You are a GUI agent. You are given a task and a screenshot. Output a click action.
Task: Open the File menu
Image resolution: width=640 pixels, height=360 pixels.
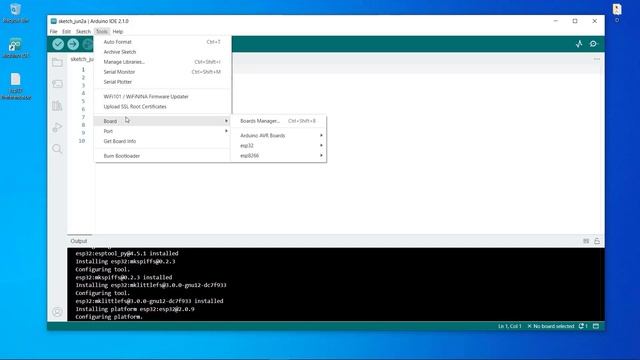coord(53,31)
